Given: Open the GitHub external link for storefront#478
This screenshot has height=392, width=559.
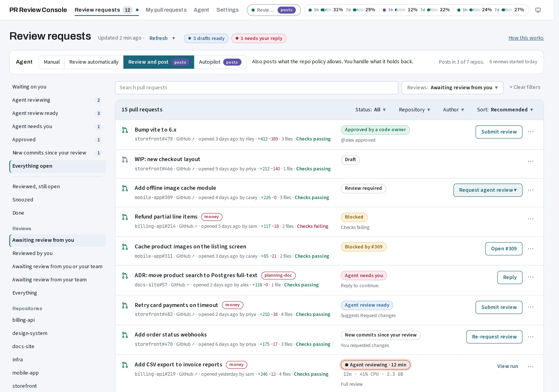Looking at the screenshot, I should (x=185, y=139).
